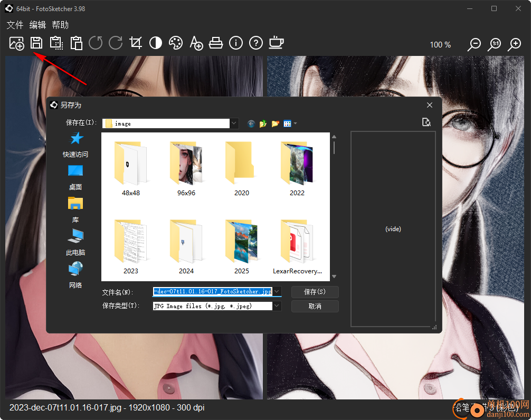The width and height of the screenshot is (531, 420).
Task: Click the Zoom out magnifier icon
Action: coord(475,44)
